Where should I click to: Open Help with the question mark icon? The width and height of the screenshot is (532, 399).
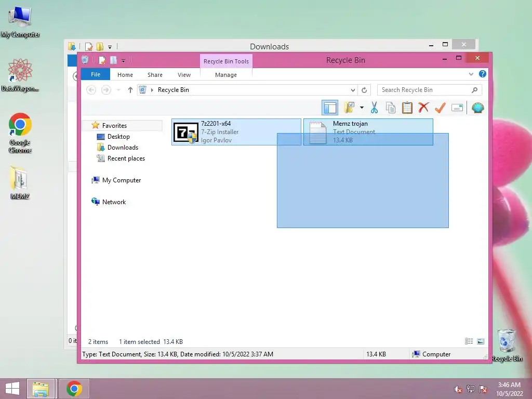click(x=483, y=74)
